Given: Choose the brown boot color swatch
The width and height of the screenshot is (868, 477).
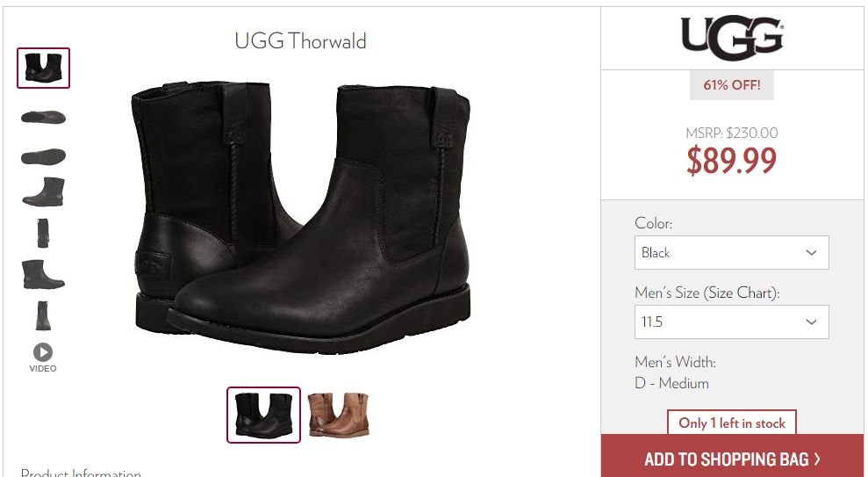Looking at the screenshot, I should pos(338,415).
